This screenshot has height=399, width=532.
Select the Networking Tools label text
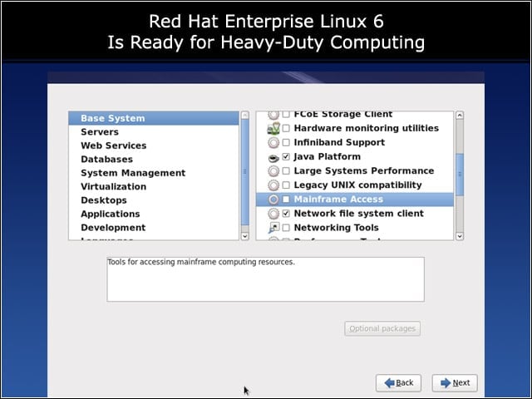click(x=336, y=228)
